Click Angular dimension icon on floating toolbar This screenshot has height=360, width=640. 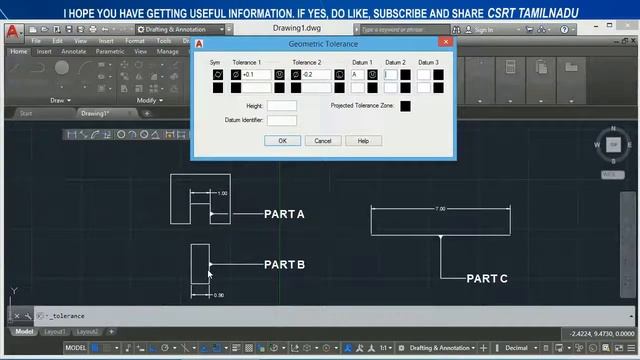(x=156, y=134)
